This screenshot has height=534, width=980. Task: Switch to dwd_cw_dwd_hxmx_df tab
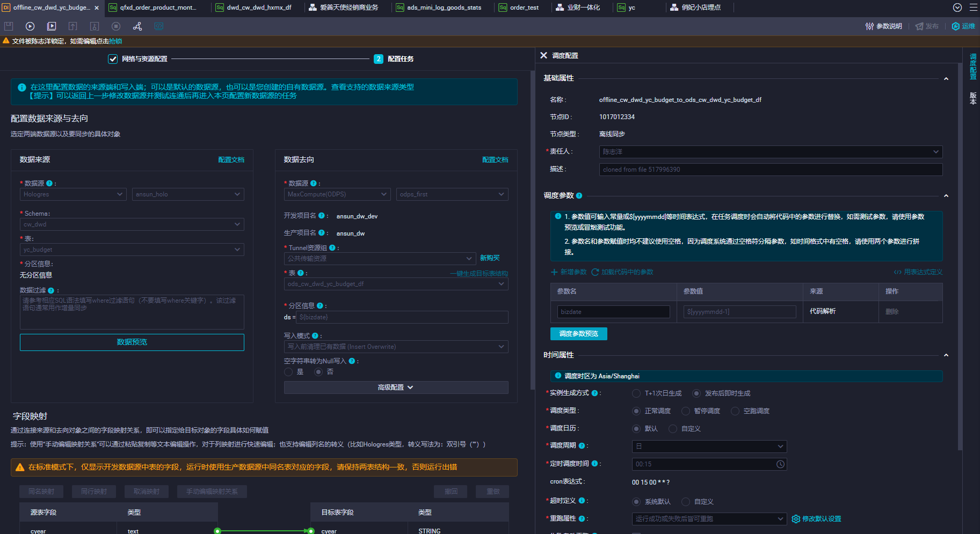coord(258,8)
